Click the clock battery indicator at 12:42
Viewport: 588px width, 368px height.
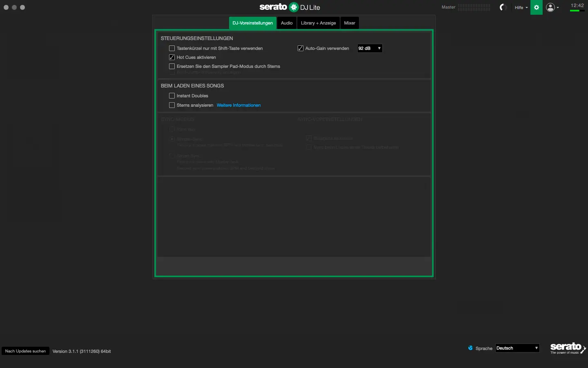pyautogui.click(x=577, y=7)
